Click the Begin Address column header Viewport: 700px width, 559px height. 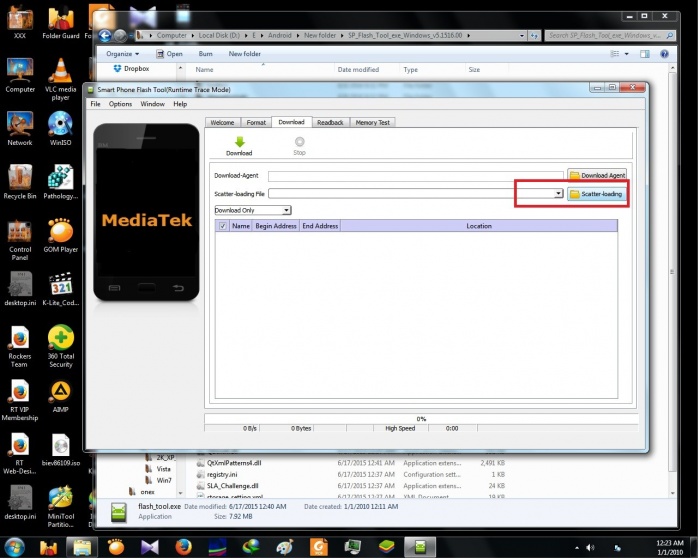point(276,226)
